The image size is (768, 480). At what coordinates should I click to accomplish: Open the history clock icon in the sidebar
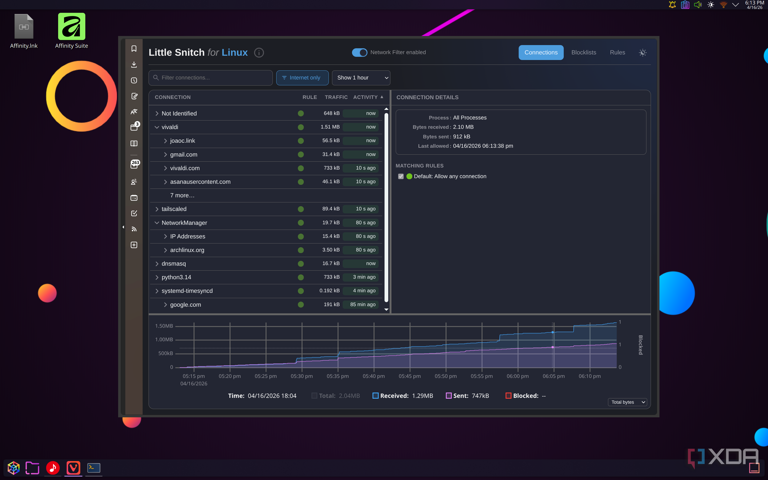(134, 80)
